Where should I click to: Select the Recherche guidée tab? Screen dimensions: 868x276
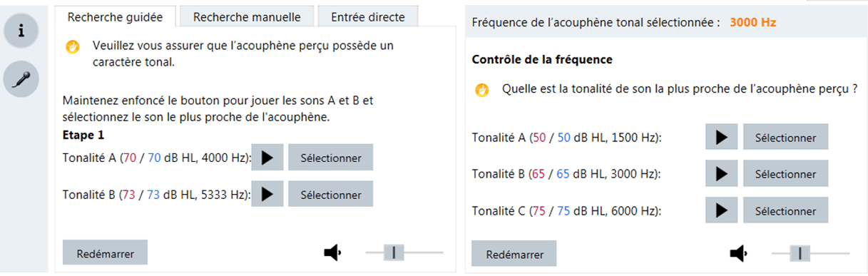click(x=115, y=16)
